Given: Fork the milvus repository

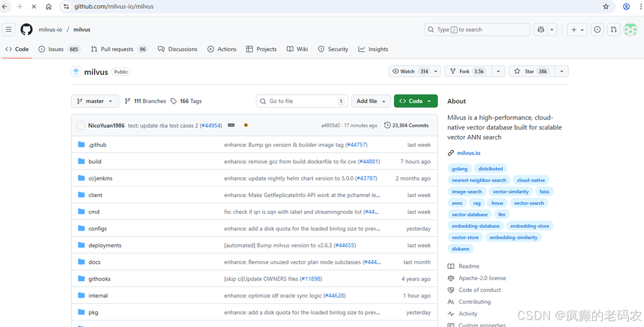Looking at the screenshot, I should (468, 71).
